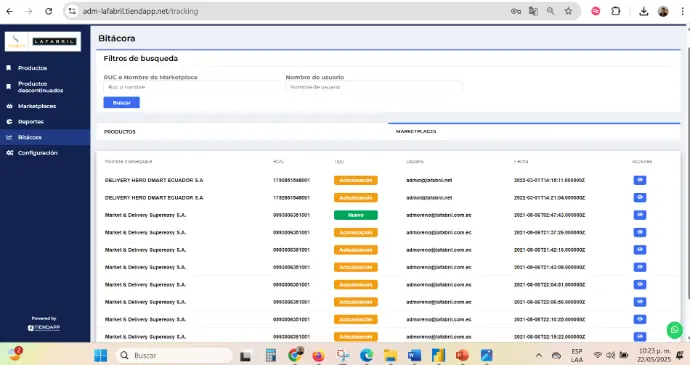
Task: Open the WhatsApp chat bubble
Action: [x=674, y=330]
